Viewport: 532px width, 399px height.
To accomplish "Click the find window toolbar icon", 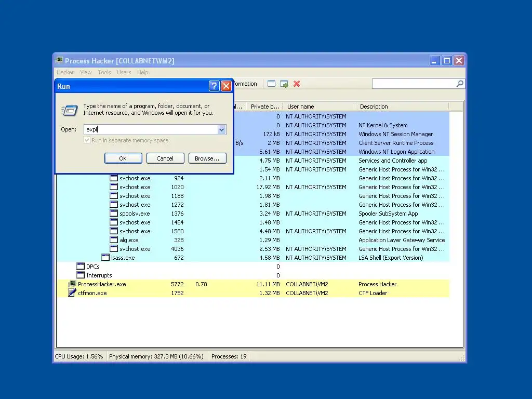I will click(x=271, y=84).
